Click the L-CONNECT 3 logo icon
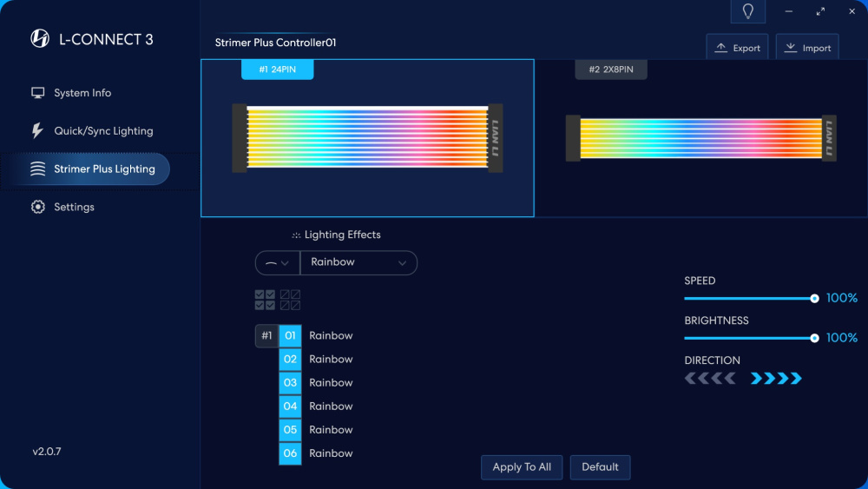 point(39,38)
